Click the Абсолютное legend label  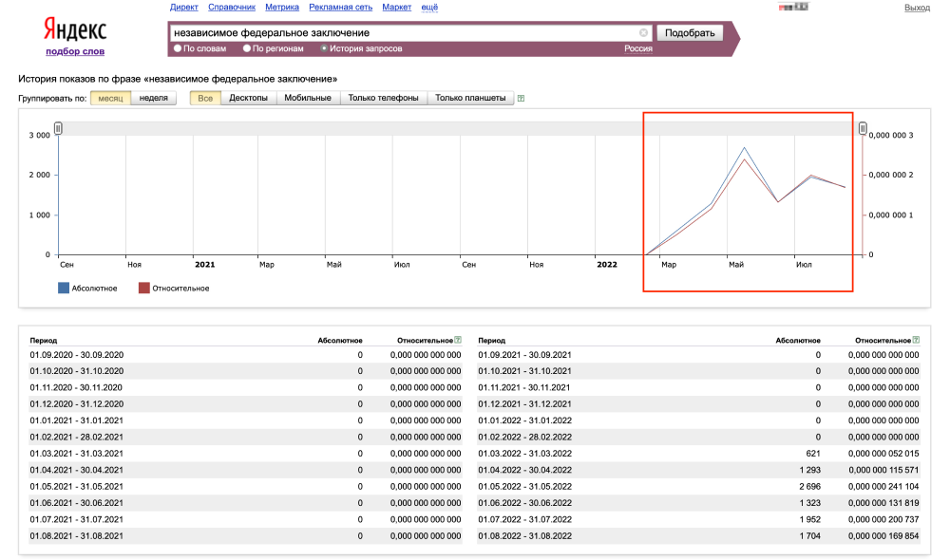94,289
